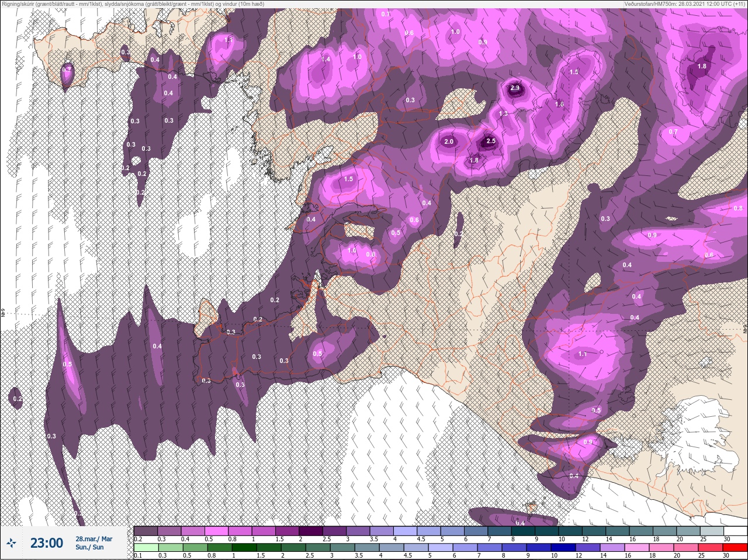Click upper legend label 14
Screen dimensions: 748x560
tap(608, 538)
